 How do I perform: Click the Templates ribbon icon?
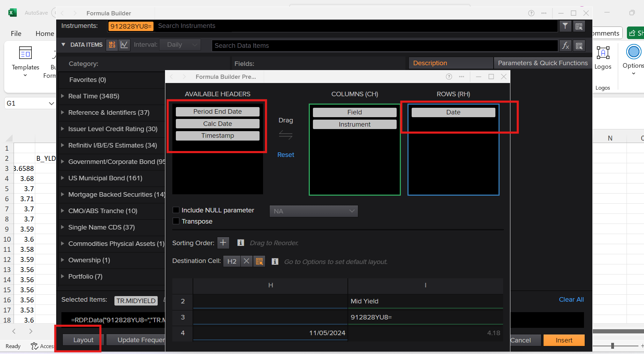point(25,53)
